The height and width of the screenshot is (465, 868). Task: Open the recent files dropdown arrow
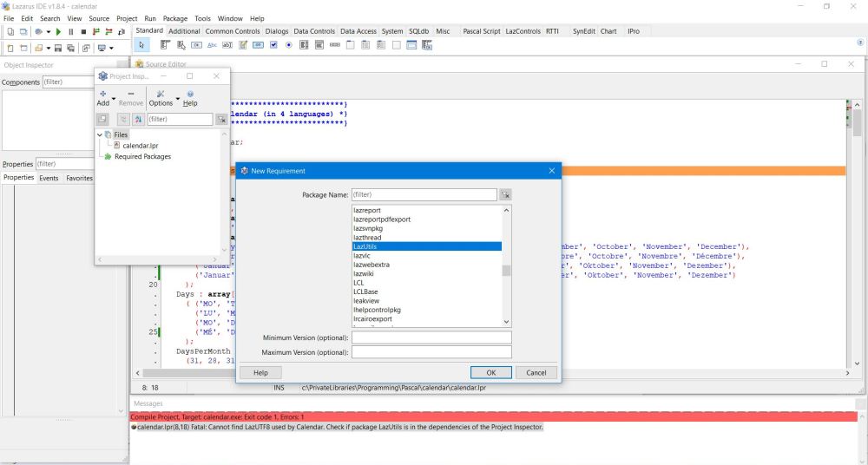(48, 49)
